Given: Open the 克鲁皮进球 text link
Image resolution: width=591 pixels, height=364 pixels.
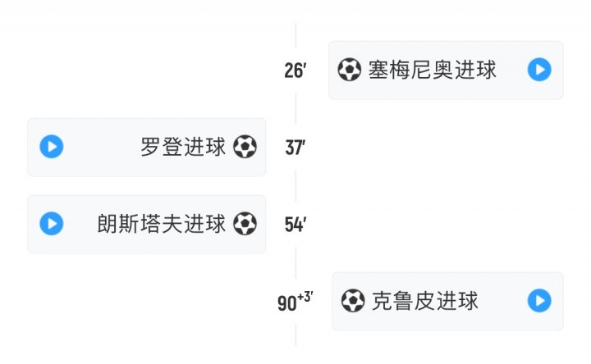Looking at the screenshot, I should pyautogui.click(x=424, y=301).
